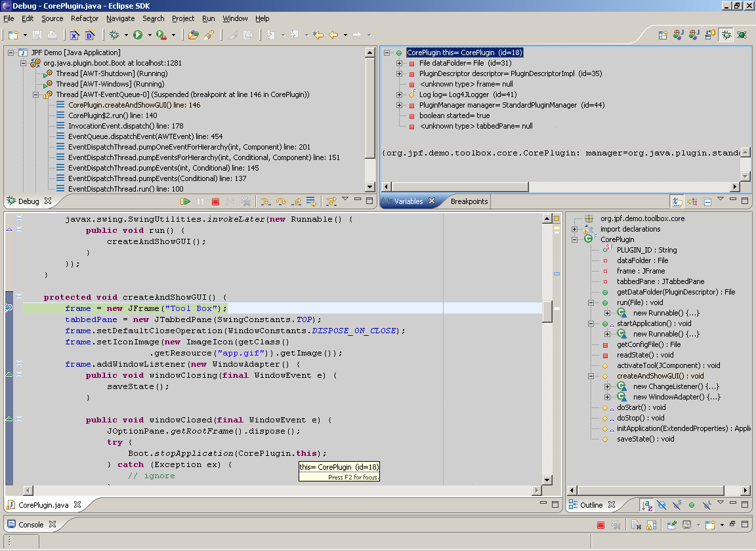Toggle alphabetical Sort in Outline view
The height and width of the screenshot is (551, 756).
coord(646,504)
